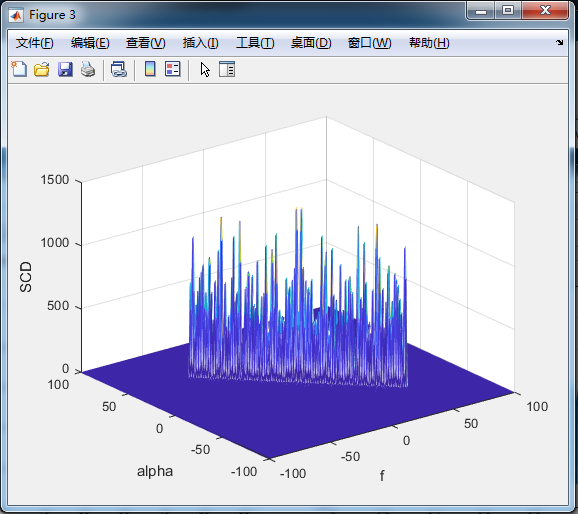Insert legend using toolbar icon
This screenshot has width=578, height=514.
point(173,69)
